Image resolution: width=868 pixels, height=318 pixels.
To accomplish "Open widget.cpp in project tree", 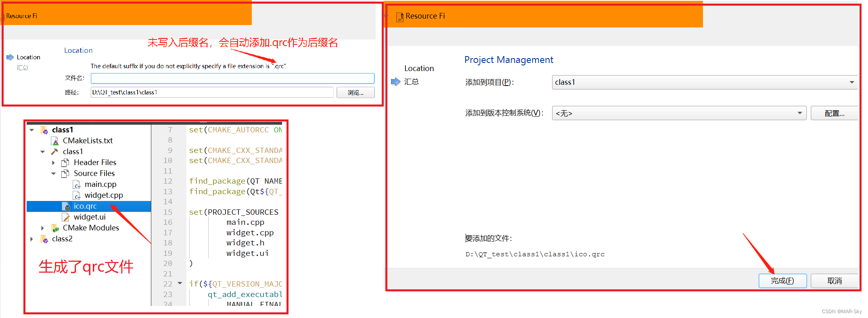I will pos(104,195).
